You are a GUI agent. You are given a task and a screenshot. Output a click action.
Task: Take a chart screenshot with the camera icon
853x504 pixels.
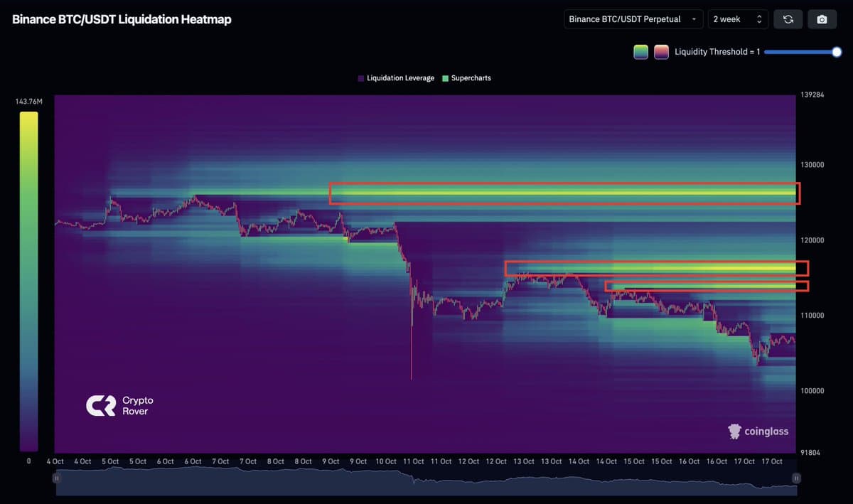tap(822, 19)
